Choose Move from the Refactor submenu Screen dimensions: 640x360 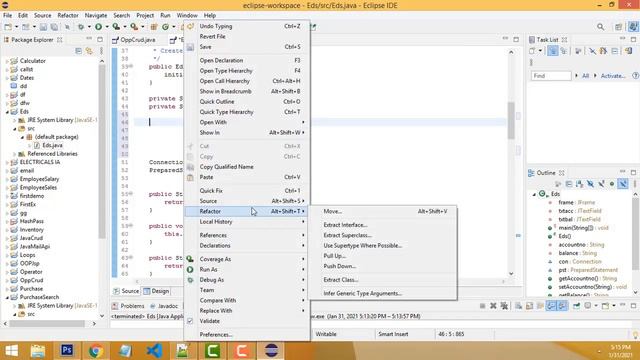(x=384, y=211)
